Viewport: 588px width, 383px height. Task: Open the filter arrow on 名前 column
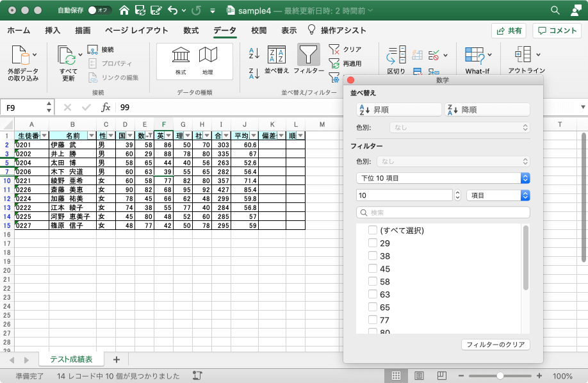tap(92, 135)
